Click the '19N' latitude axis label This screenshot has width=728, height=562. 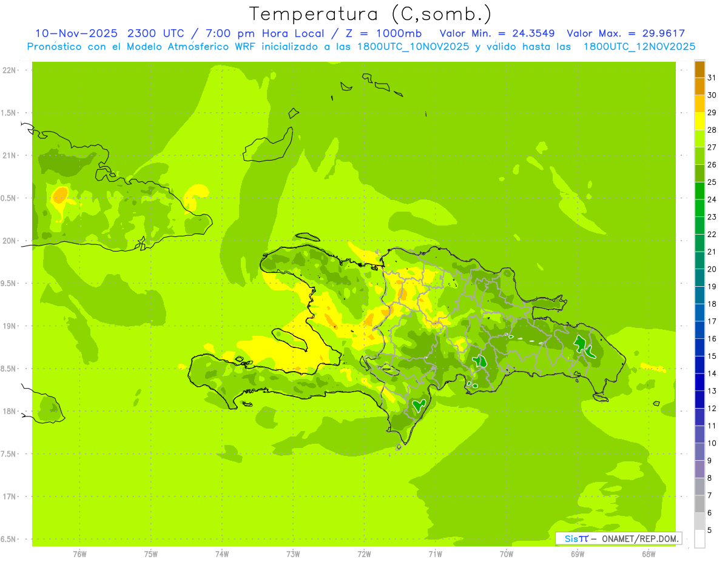point(10,326)
